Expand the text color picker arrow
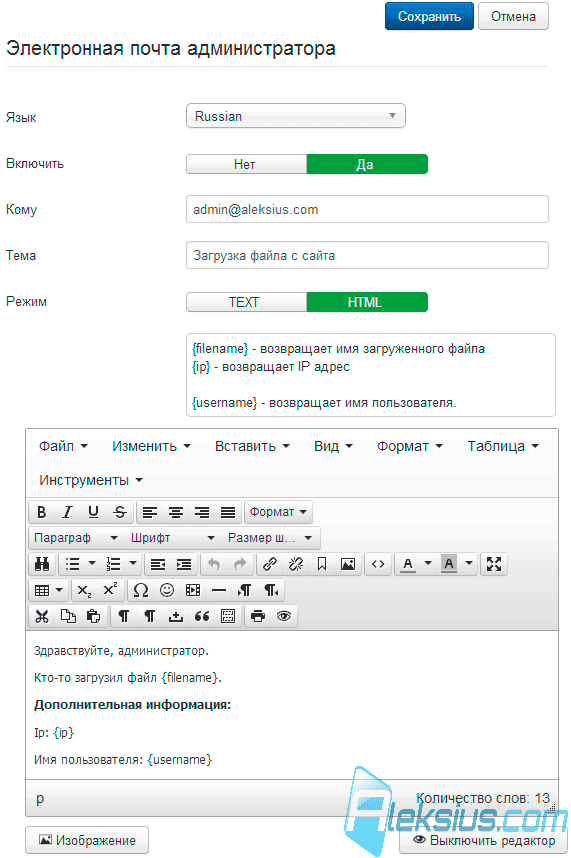The width and height of the screenshot is (571, 858). pyautogui.click(x=428, y=563)
